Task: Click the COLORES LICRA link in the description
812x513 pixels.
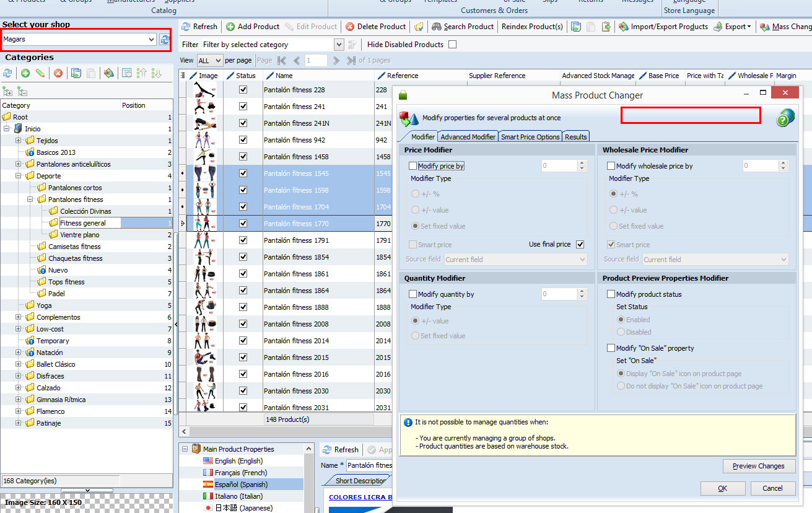Action: tap(360, 497)
